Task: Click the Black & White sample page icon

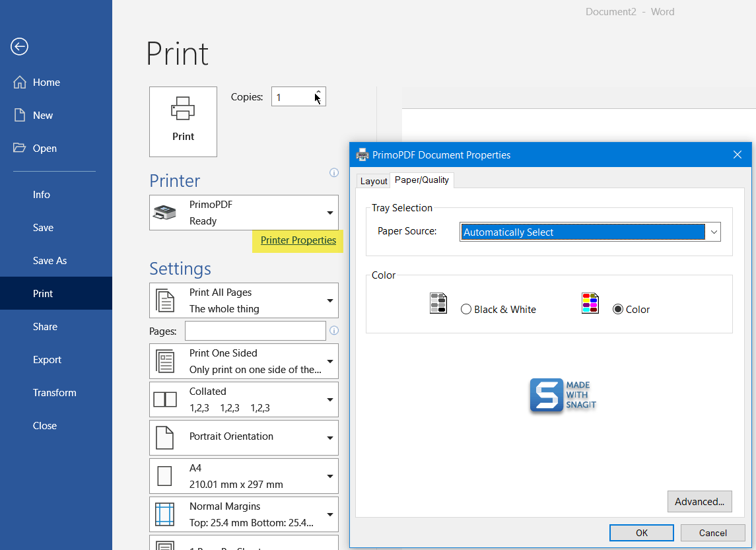Action: (x=438, y=303)
